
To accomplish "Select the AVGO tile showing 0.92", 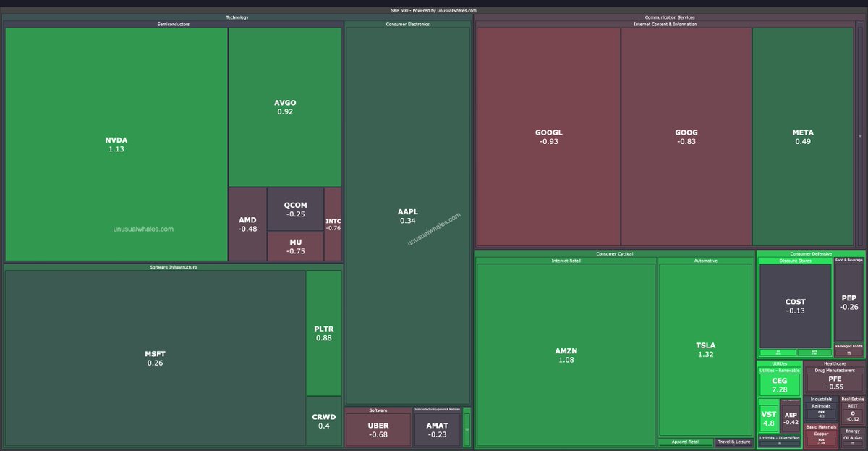I will (x=285, y=107).
